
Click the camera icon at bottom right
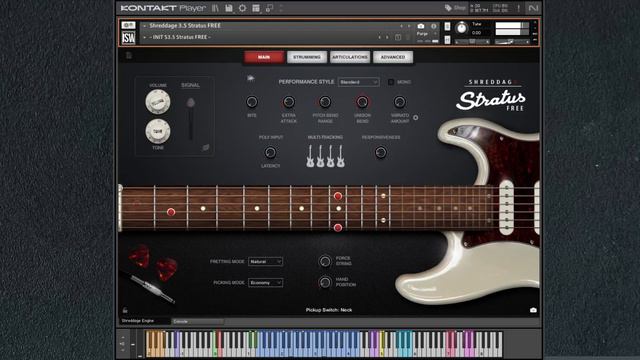coord(533,310)
